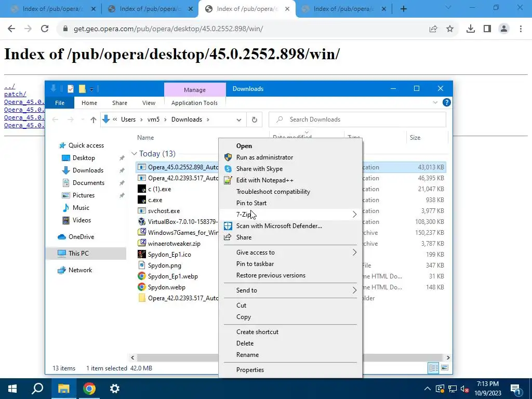The image size is (532, 399).
Task: Click Pin to taskbar
Action: (255, 264)
